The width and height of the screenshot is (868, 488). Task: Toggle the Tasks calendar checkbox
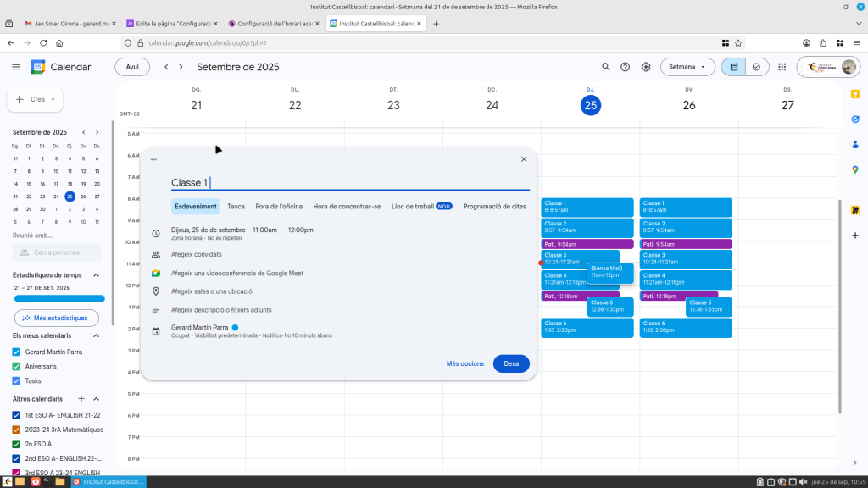(17, 380)
